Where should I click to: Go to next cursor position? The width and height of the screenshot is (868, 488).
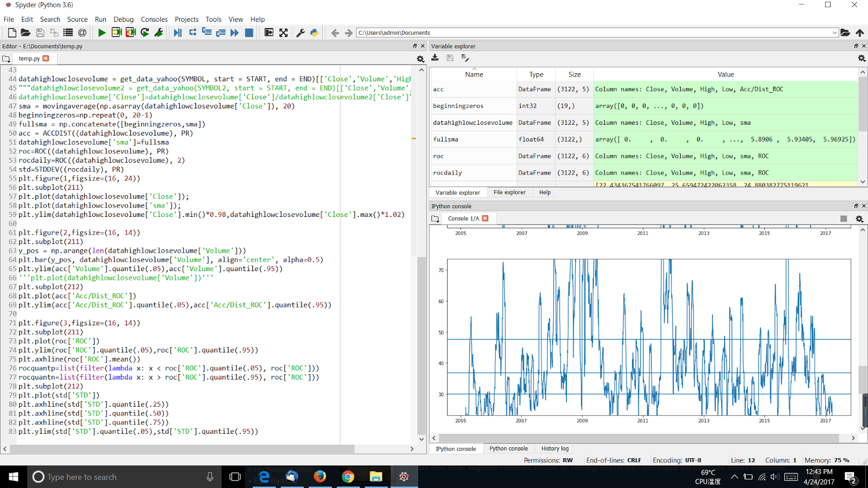click(348, 33)
